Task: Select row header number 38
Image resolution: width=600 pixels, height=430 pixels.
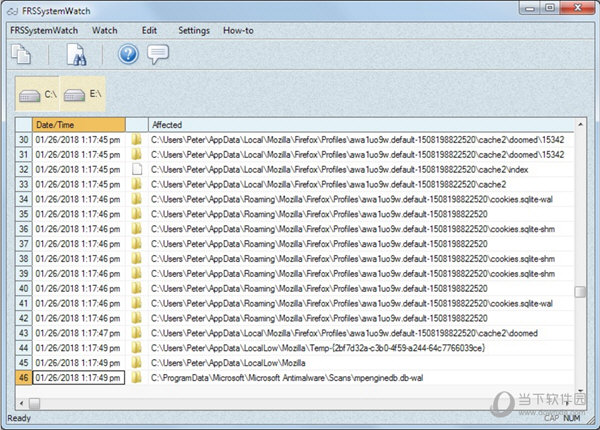Action: coord(24,259)
